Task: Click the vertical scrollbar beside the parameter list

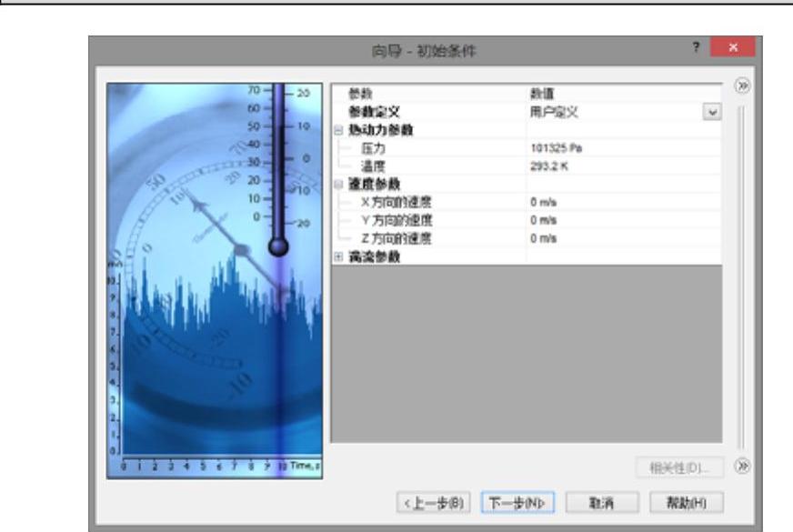Action: point(741,277)
